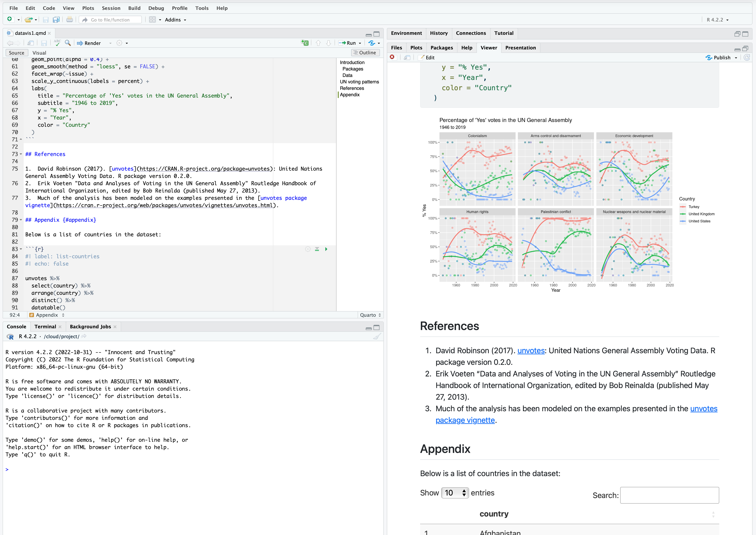The width and height of the screenshot is (756, 535).
Task: Click the Search input field in the table
Action: coord(669,495)
